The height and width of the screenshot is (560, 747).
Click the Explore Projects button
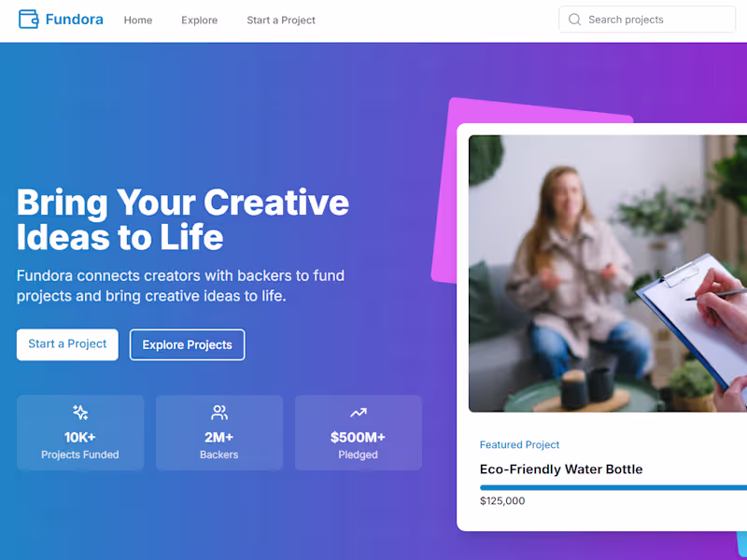(188, 344)
